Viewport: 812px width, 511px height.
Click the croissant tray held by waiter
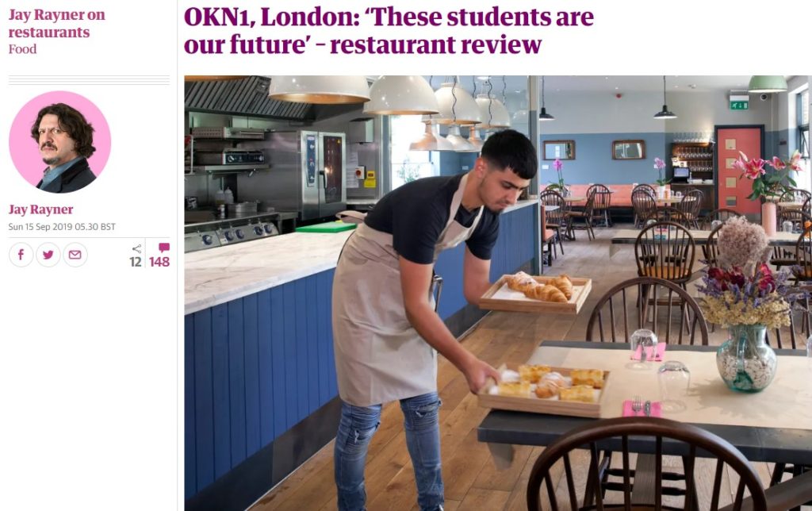pyautogui.click(x=535, y=294)
